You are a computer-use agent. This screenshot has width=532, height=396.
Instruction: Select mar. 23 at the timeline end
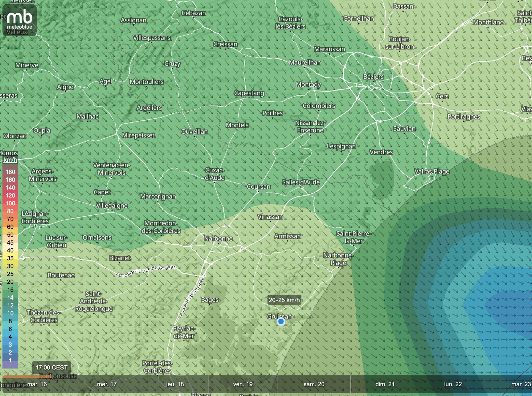click(521, 384)
